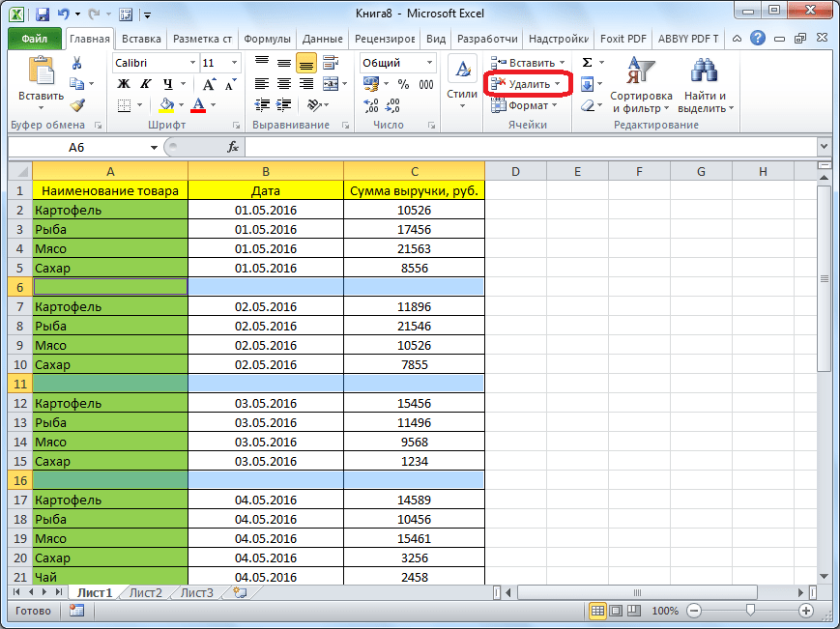This screenshot has width=840, height=629.
Task: Apply percent style to cells
Action: (x=403, y=84)
